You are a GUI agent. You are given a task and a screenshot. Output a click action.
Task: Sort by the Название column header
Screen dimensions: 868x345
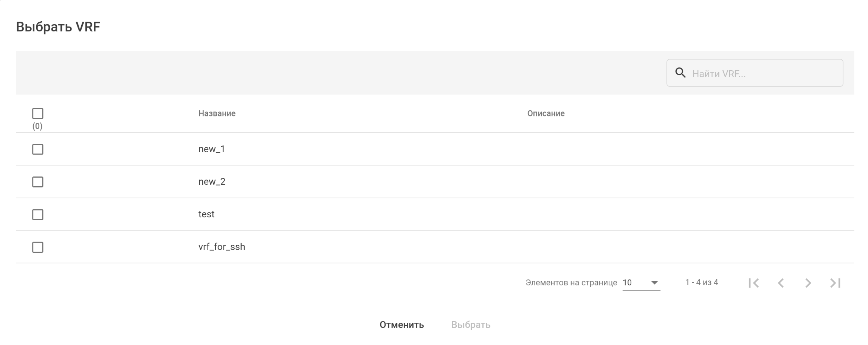coord(217,113)
